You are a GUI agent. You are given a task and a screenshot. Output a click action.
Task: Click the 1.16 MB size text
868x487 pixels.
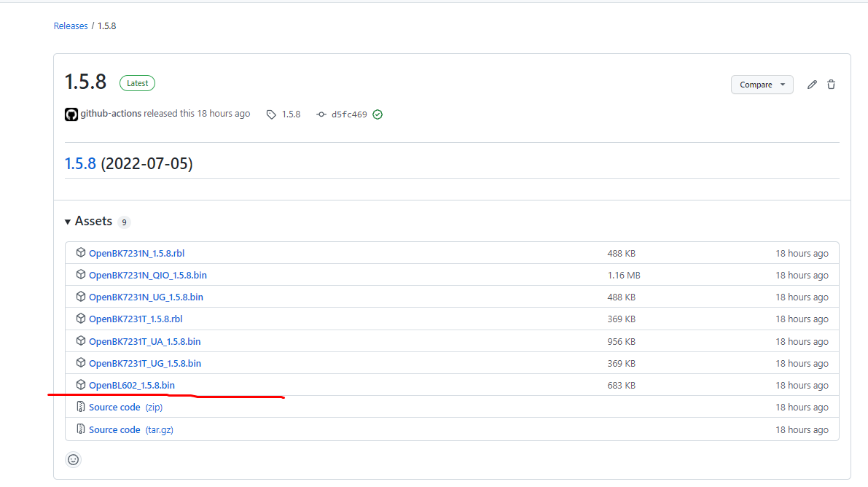pyautogui.click(x=624, y=276)
